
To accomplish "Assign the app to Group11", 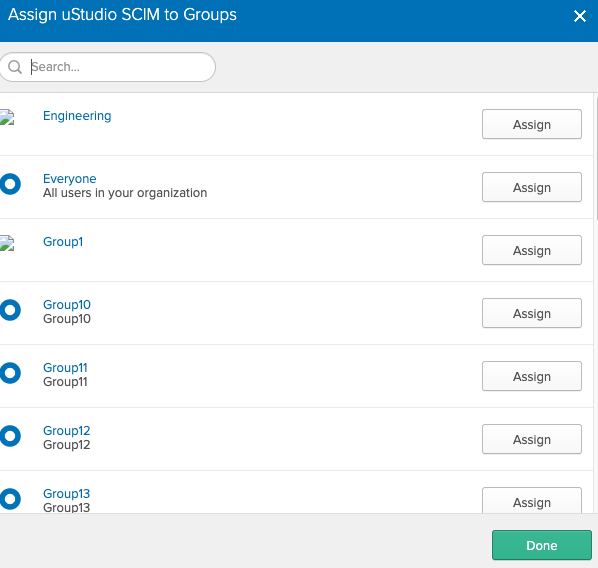I will (532, 376).
